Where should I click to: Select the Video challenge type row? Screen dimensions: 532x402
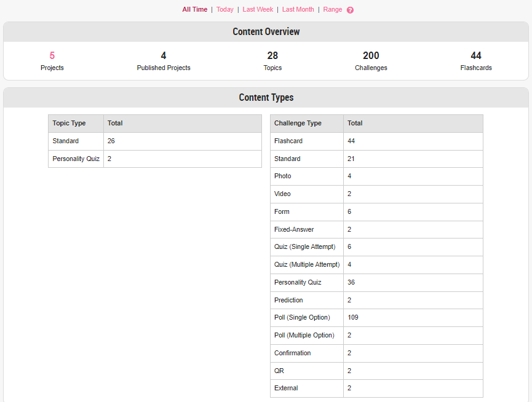point(376,194)
